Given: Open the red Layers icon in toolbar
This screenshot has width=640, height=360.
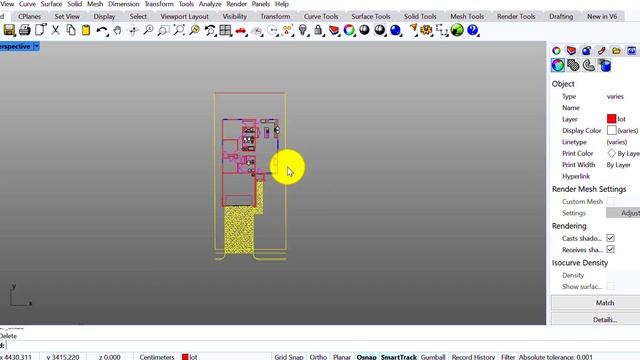Looking at the screenshot, I should coord(334,30).
